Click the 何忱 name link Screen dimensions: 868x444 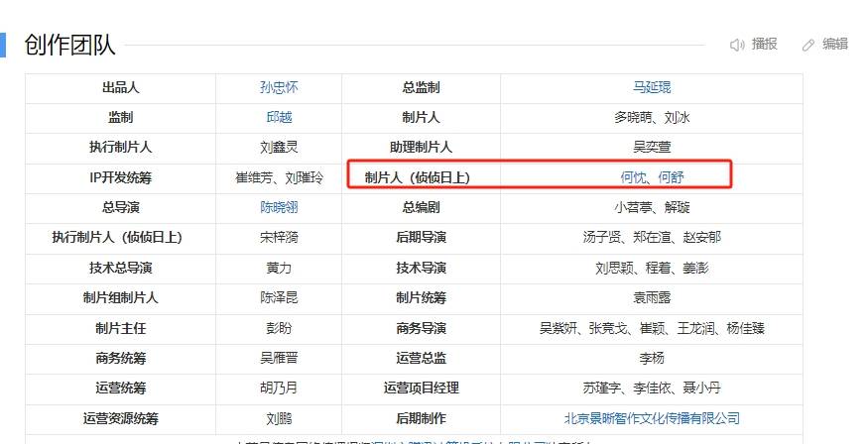(633, 177)
